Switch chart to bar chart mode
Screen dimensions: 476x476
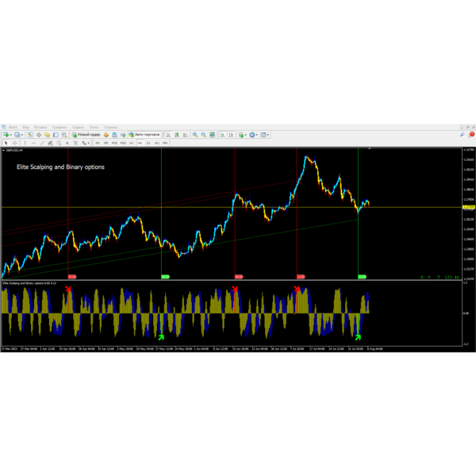pyautogui.click(x=168, y=135)
